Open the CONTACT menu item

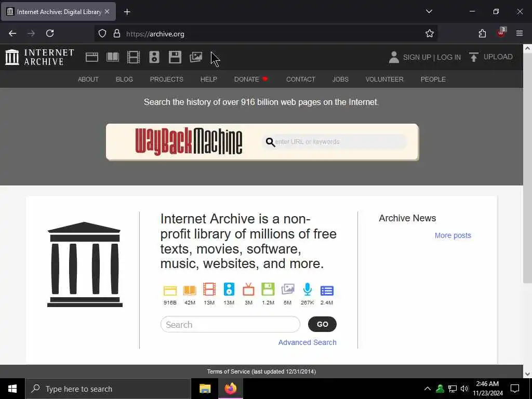click(301, 79)
